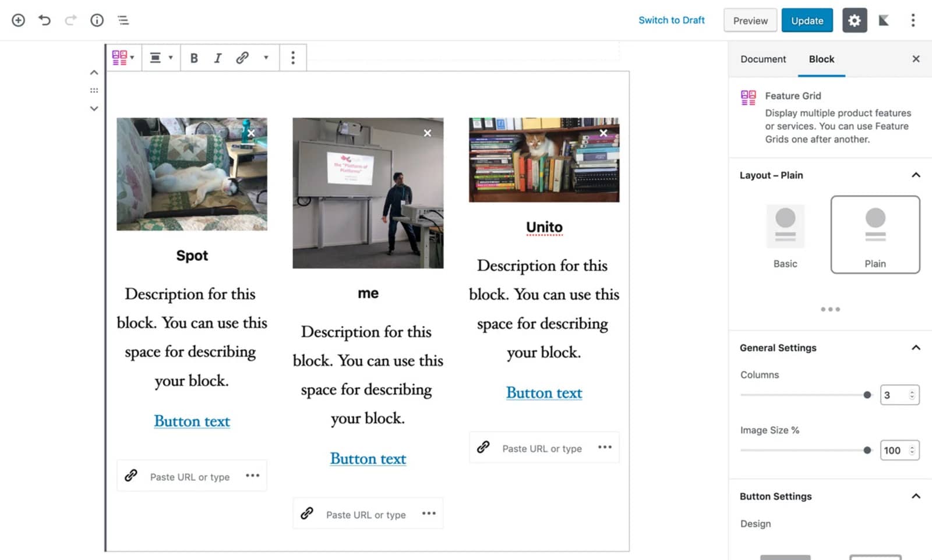Toggle the settings gear sidebar button
The width and height of the screenshot is (932, 560).
(x=854, y=20)
